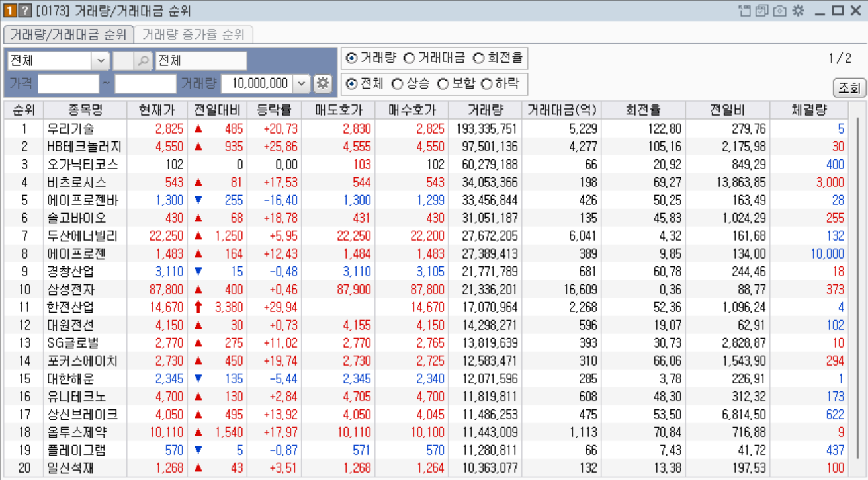
Task: Click the orange number 1 screen icon
Action: [x=9, y=11]
